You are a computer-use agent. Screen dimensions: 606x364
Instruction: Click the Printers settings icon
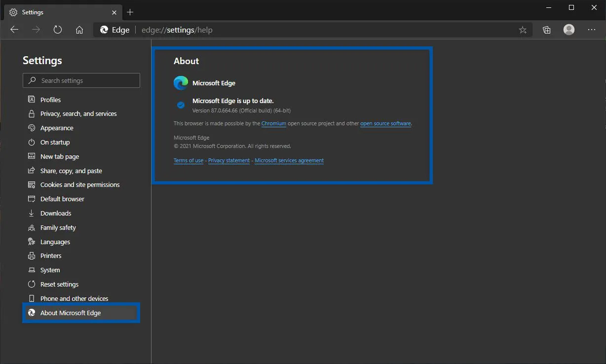coord(31,255)
